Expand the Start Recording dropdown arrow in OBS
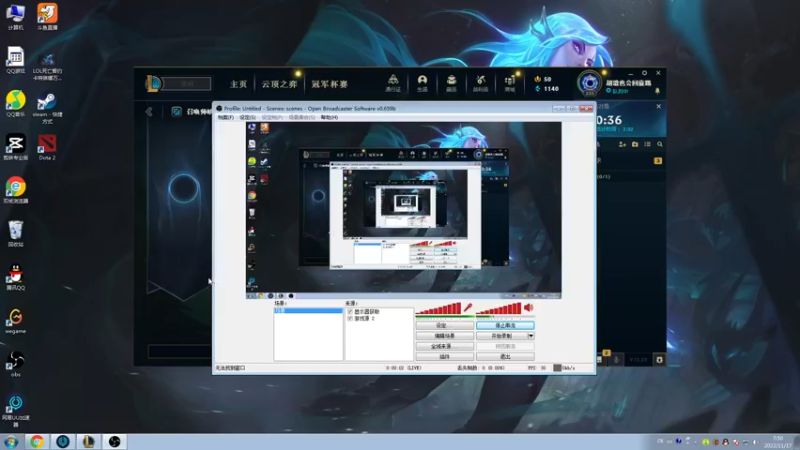The height and width of the screenshot is (450, 800). [x=531, y=336]
